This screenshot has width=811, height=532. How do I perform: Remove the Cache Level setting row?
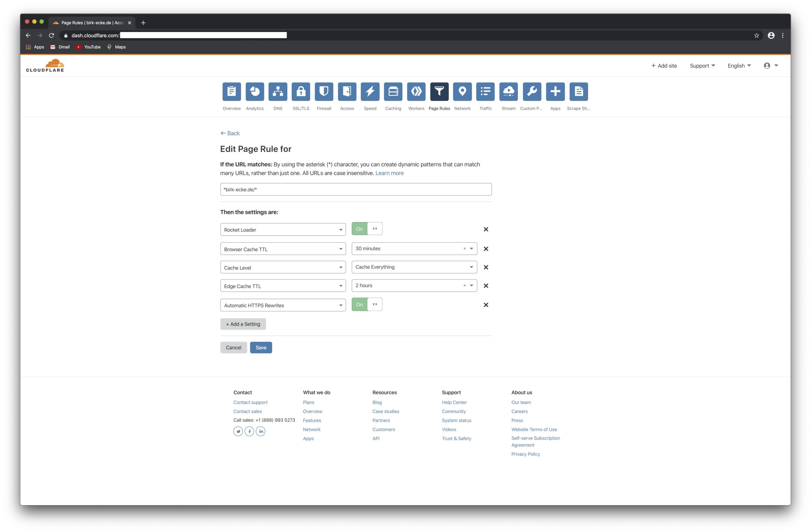point(486,267)
